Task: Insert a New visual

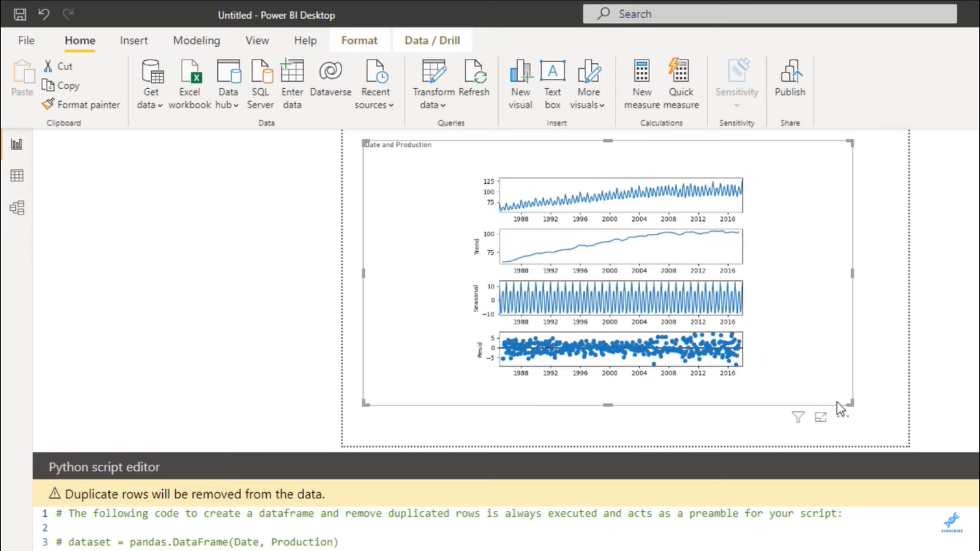Action: pos(521,85)
